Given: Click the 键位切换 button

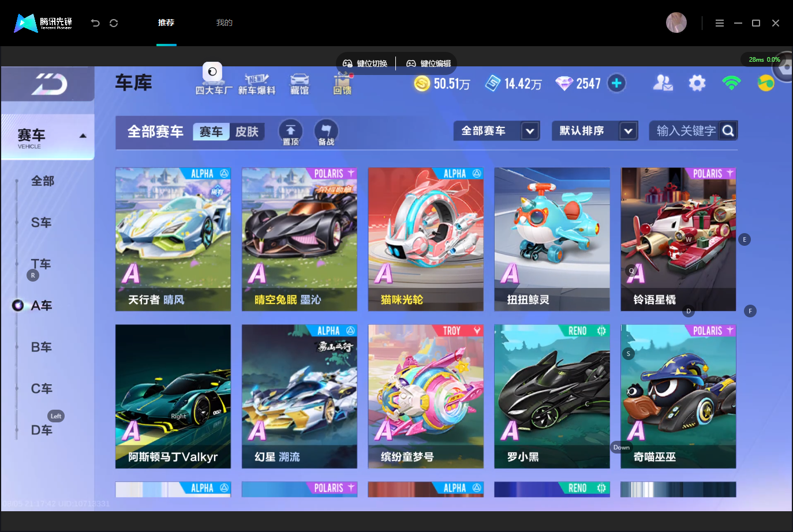Looking at the screenshot, I should point(365,63).
